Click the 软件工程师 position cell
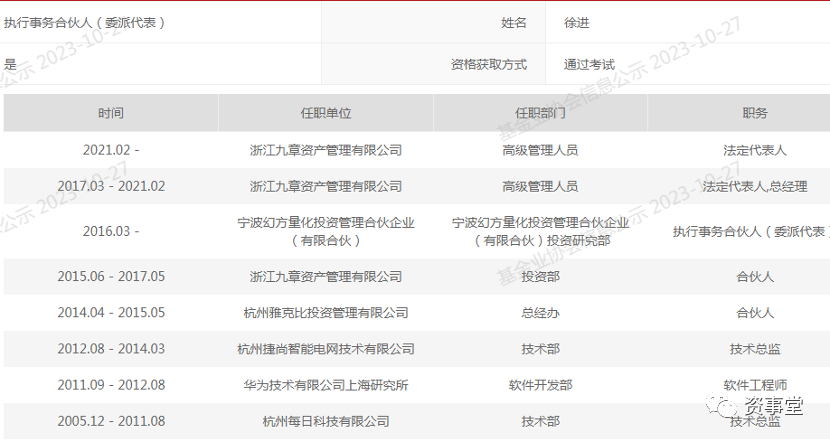This screenshot has height=442, width=830. 754,385
